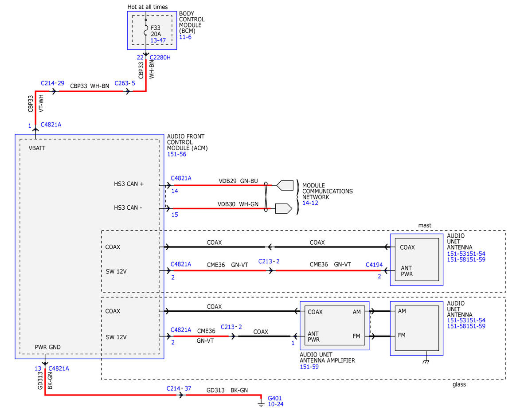Click C4821A link at VBATT pin 1
This screenshot has width=532, height=411.
51,125
